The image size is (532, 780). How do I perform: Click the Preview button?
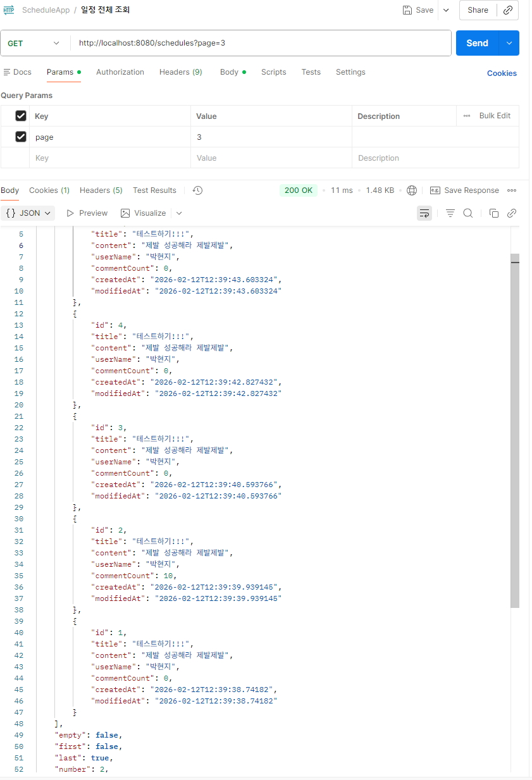click(x=87, y=213)
